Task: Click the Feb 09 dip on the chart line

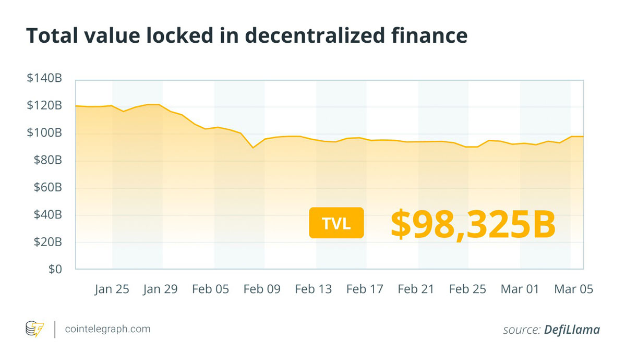Action: point(253,148)
